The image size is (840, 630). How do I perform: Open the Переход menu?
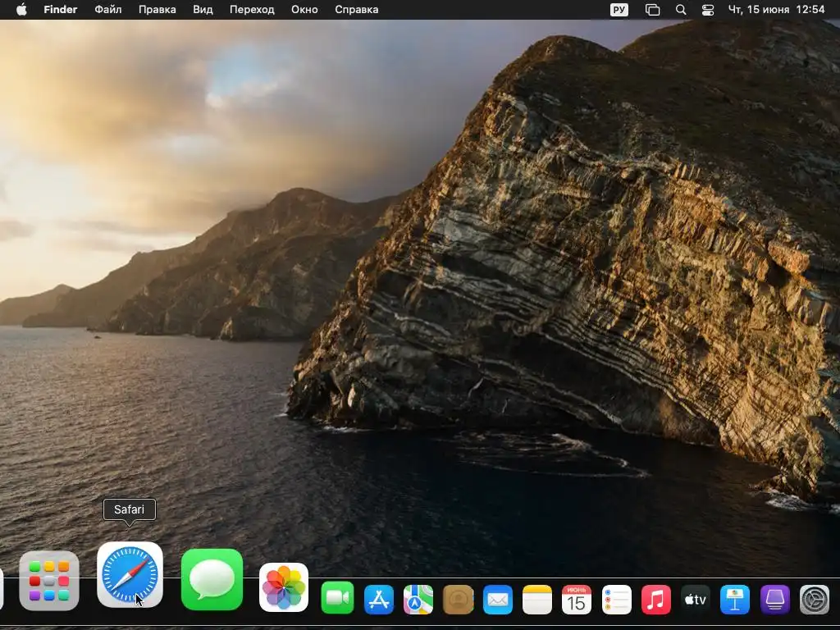pos(253,10)
